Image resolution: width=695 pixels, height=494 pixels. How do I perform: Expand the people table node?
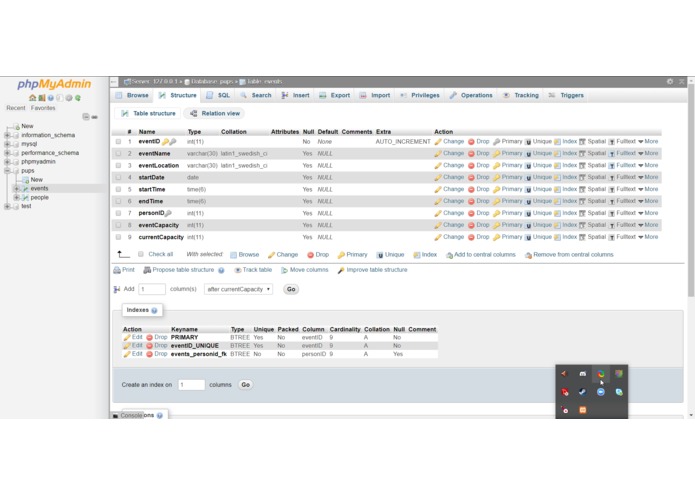16,198
